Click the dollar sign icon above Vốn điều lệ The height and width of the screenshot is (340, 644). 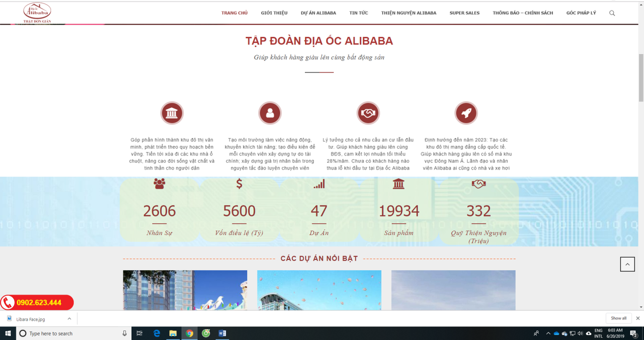click(239, 184)
